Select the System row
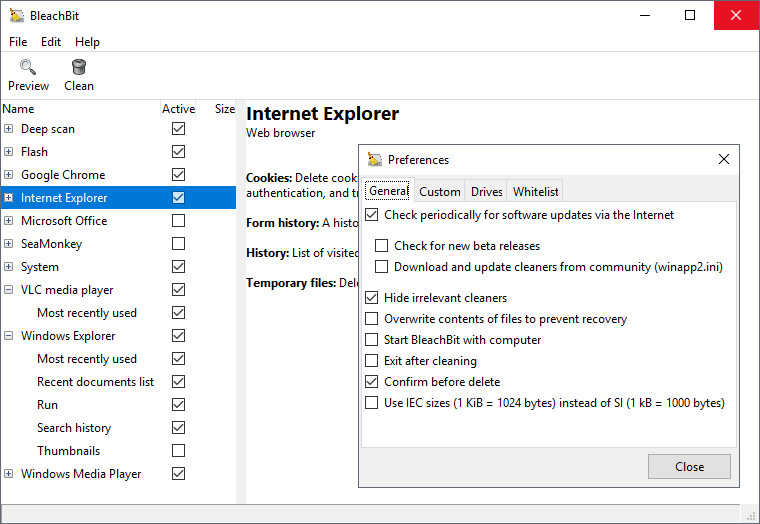This screenshot has height=524, width=760. pos(118,267)
